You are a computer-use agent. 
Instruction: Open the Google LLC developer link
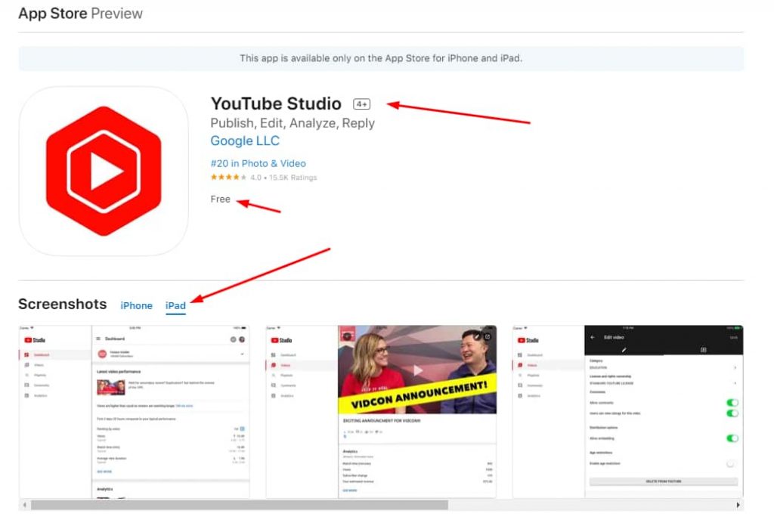pos(245,141)
